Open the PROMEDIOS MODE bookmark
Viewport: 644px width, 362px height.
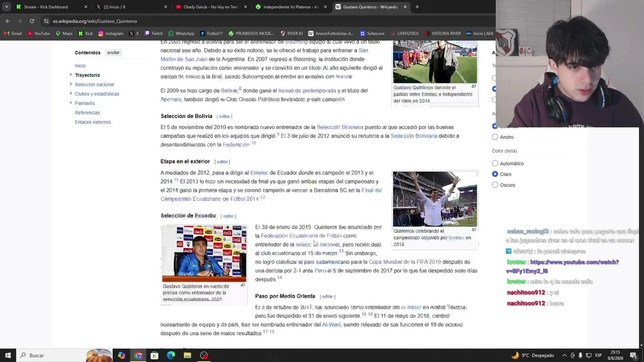coord(251,34)
